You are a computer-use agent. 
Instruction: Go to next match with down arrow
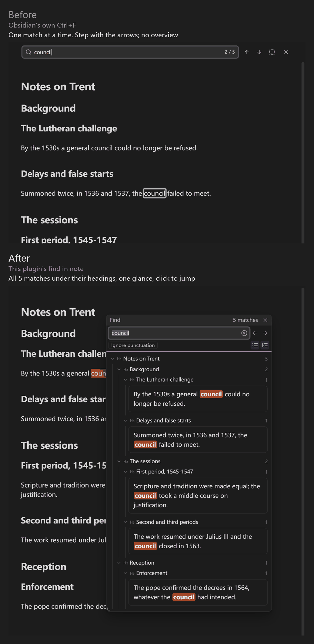click(259, 52)
